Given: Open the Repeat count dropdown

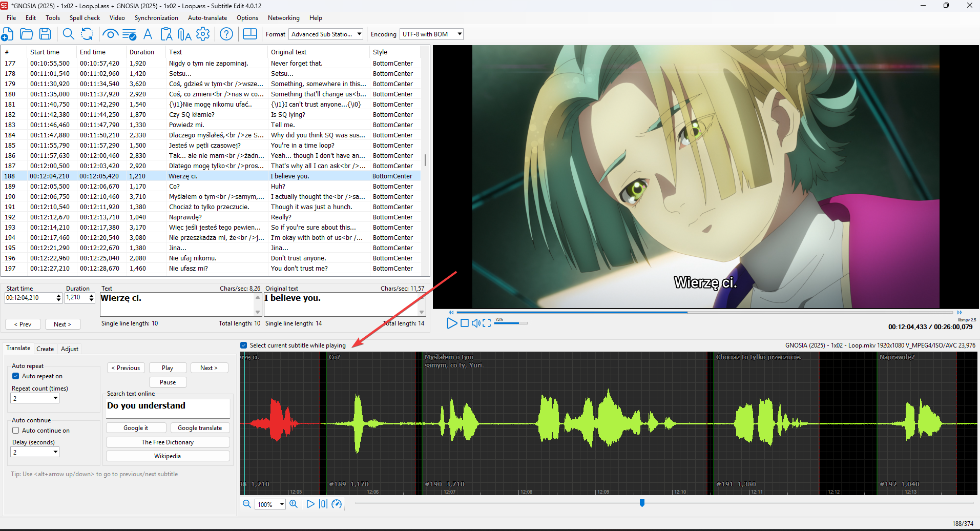Looking at the screenshot, I should click(35, 398).
